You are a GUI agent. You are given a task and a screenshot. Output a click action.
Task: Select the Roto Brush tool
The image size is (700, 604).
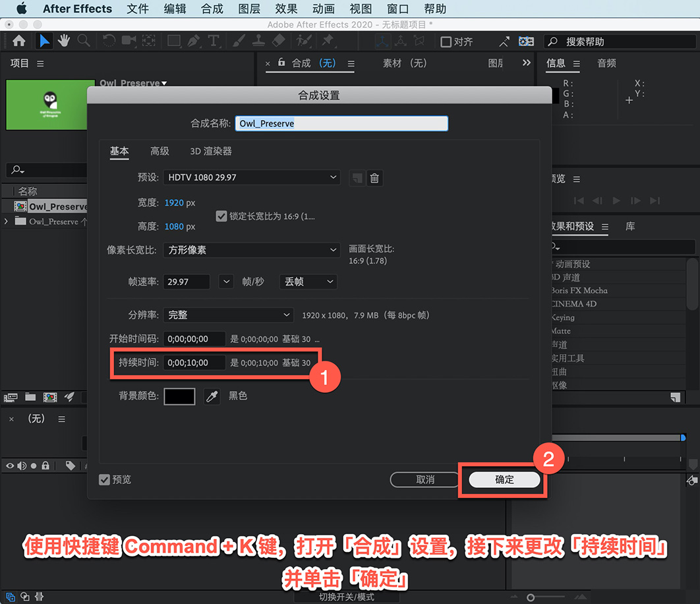(304, 41)
